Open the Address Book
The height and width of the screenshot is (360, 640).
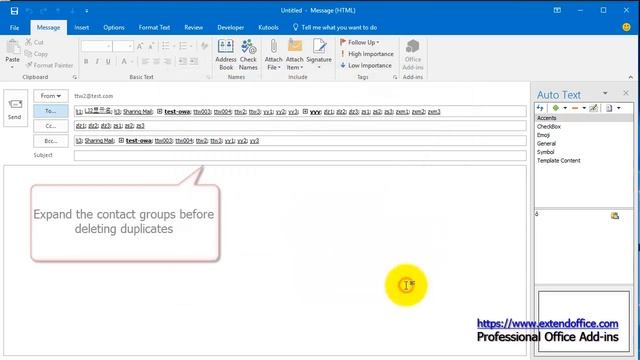tap(226, 55)
